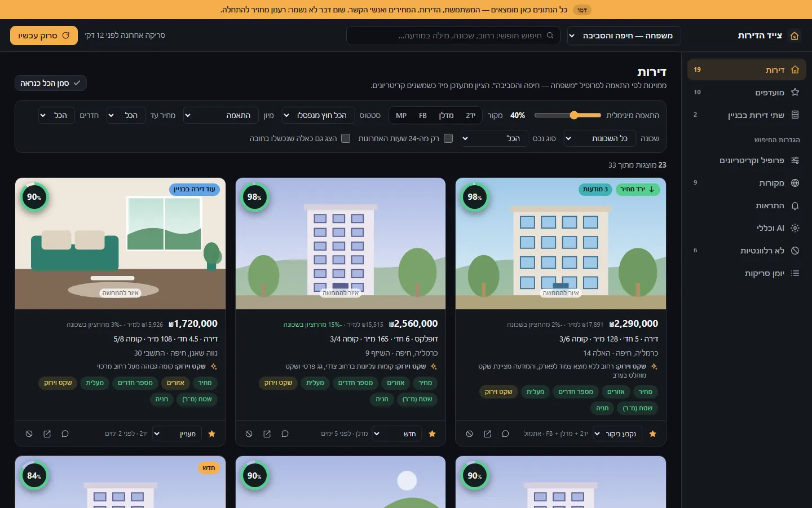
Task: Click the ban icon for לא רלוונטיות
Action: click(x=795, y=251)
